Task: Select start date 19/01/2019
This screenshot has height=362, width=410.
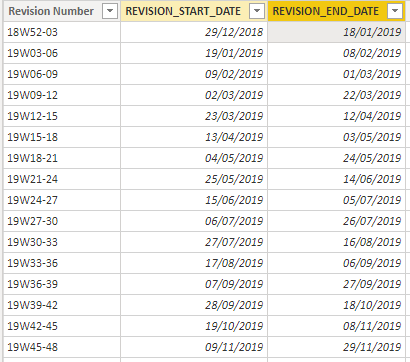Action: click(194, 53)
